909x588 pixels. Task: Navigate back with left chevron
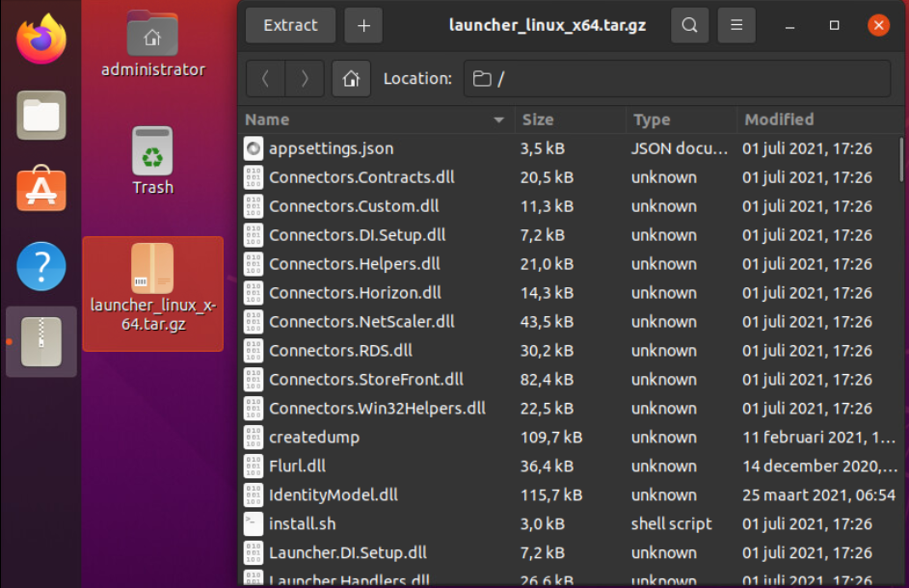[266, 79]
